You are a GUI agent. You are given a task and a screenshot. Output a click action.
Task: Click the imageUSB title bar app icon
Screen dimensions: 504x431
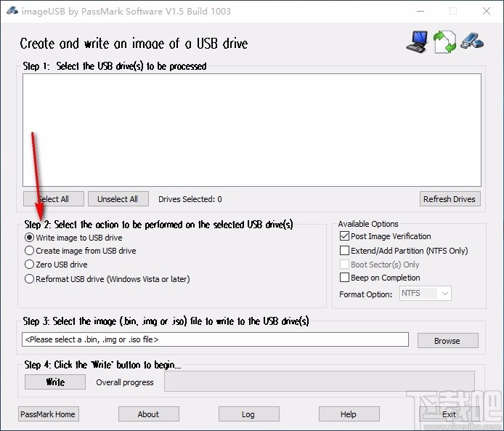[12, 11]
